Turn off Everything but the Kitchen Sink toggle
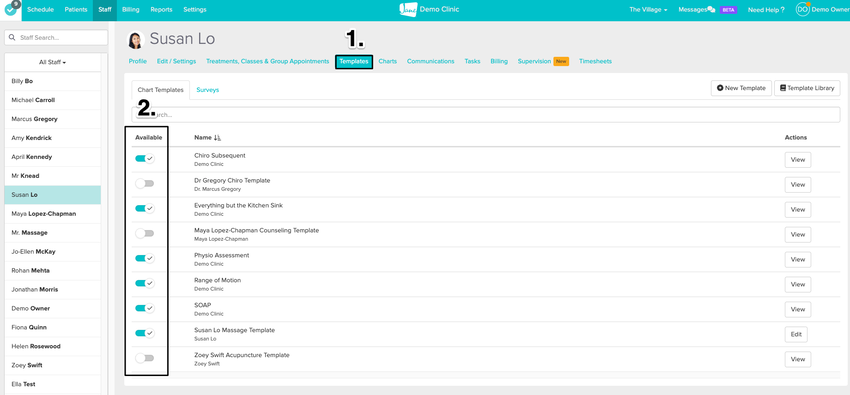 pos(145,209)
